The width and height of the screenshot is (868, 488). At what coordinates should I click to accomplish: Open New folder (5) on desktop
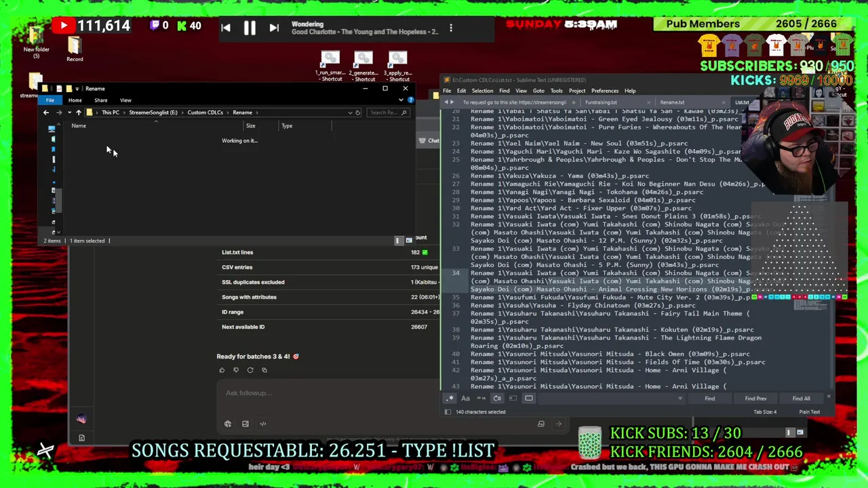(36, 42)
